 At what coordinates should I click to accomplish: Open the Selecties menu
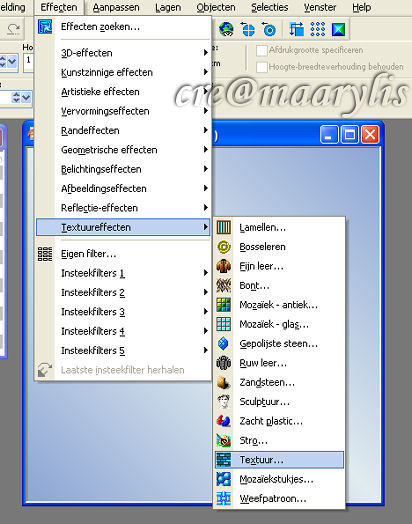point(269,7)
